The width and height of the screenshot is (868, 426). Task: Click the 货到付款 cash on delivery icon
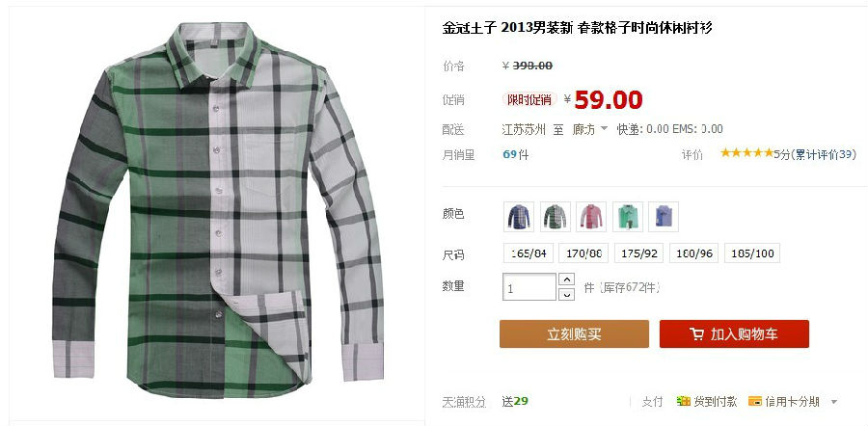[x=684, y=401]
